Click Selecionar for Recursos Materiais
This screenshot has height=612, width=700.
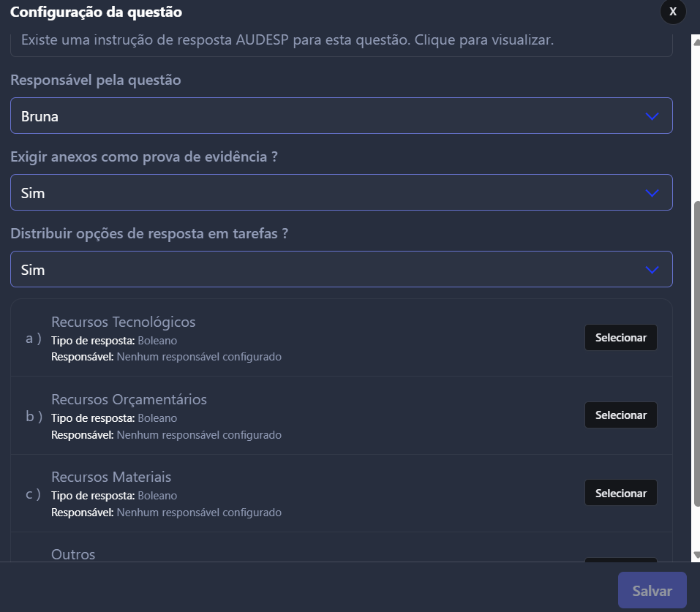pyautogui.click(x=620, y=493)
